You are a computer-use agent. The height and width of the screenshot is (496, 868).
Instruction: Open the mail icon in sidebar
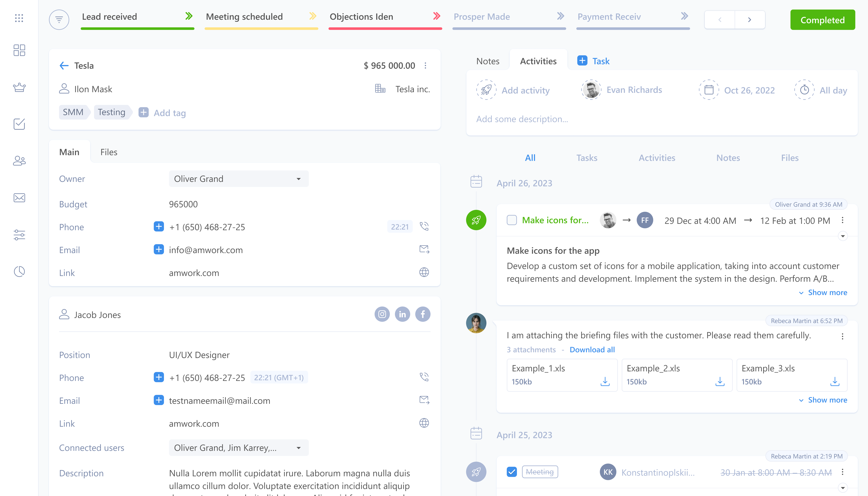click(19, 198)
